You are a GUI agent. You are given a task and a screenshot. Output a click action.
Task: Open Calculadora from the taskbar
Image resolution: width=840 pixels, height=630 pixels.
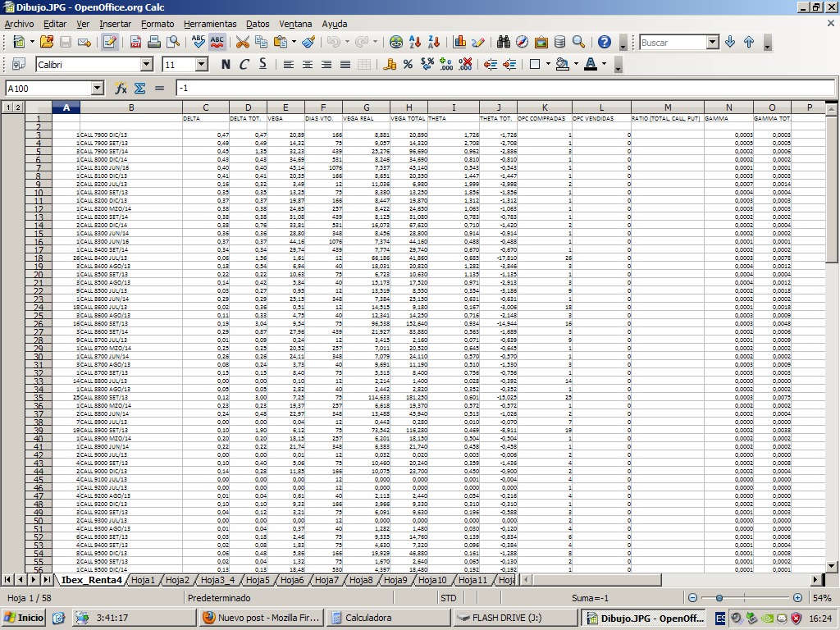369,618
